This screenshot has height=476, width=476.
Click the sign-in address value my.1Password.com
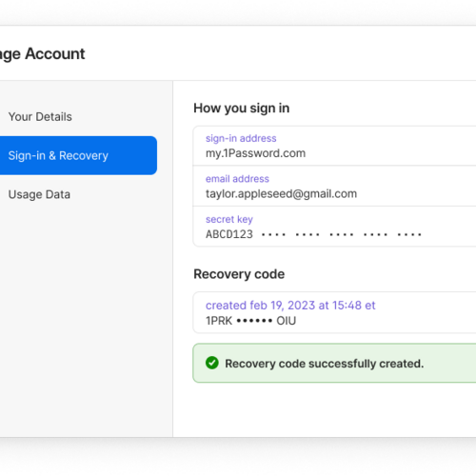(x=255, y=153)
